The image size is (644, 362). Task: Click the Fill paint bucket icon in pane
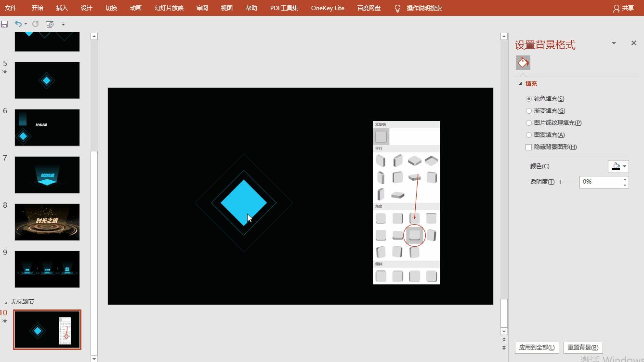[x=523, y=63]
